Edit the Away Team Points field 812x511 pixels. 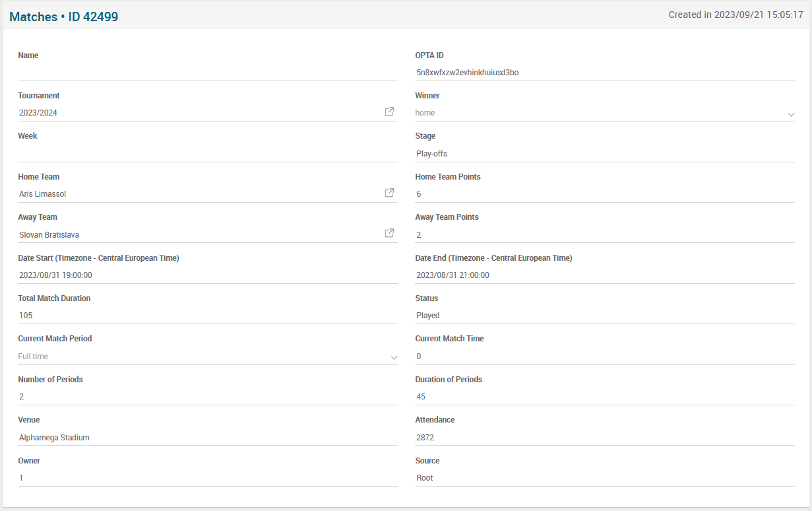604,235
